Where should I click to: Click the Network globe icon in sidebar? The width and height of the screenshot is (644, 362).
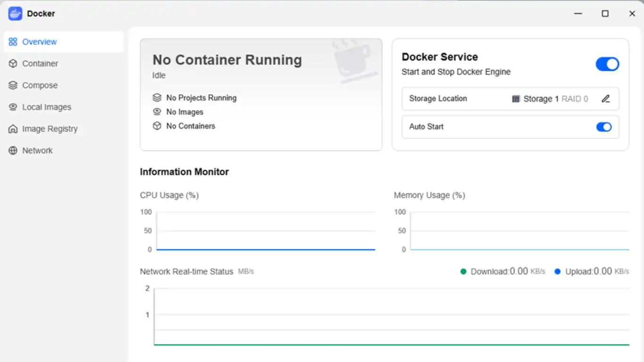pos(13,150)
